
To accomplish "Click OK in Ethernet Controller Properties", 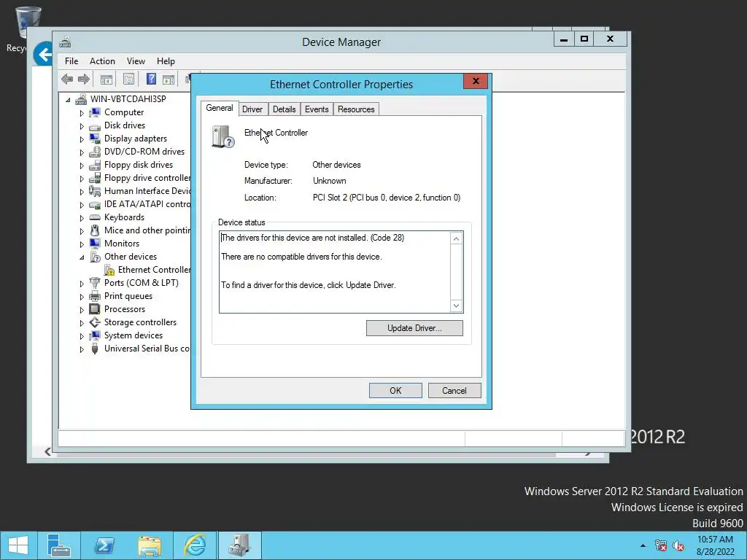I will (x=395, y=391).
